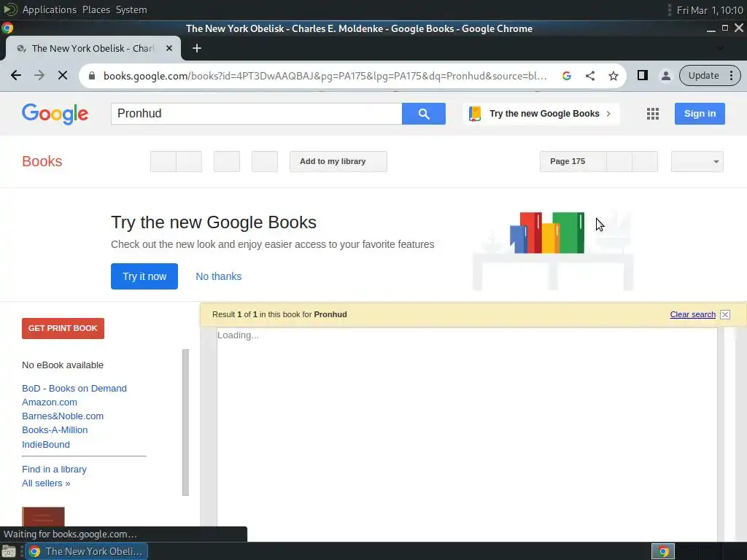Click the Google icon in address bar
The height and width of the screenshot is (560, 747).
pyautogui.click(x=566, y=76)
